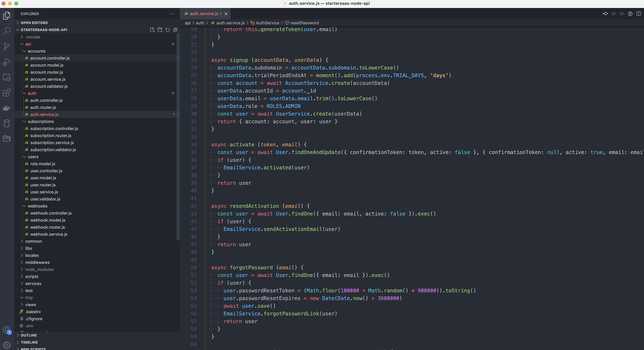This screenshot has height=350, width=644.
Task: Click resetPassword breadcrumb segment
Action: [x=302, y=23]
